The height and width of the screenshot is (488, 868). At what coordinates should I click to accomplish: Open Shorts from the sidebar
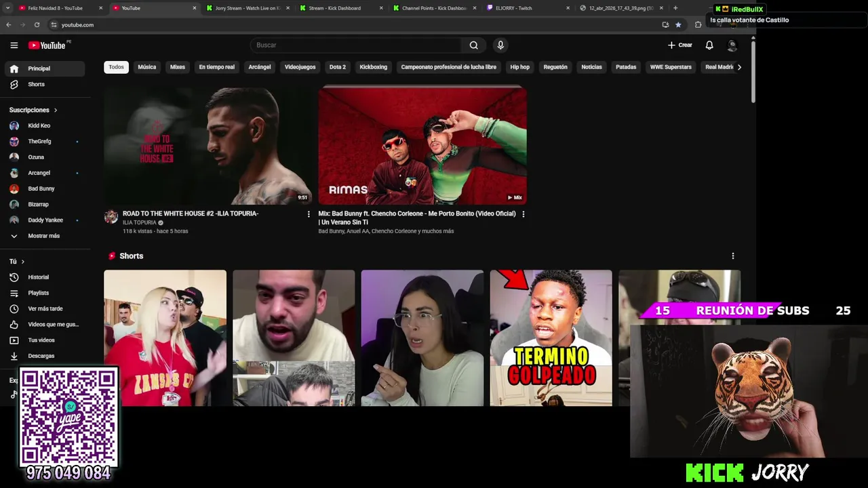pos(45,85)
